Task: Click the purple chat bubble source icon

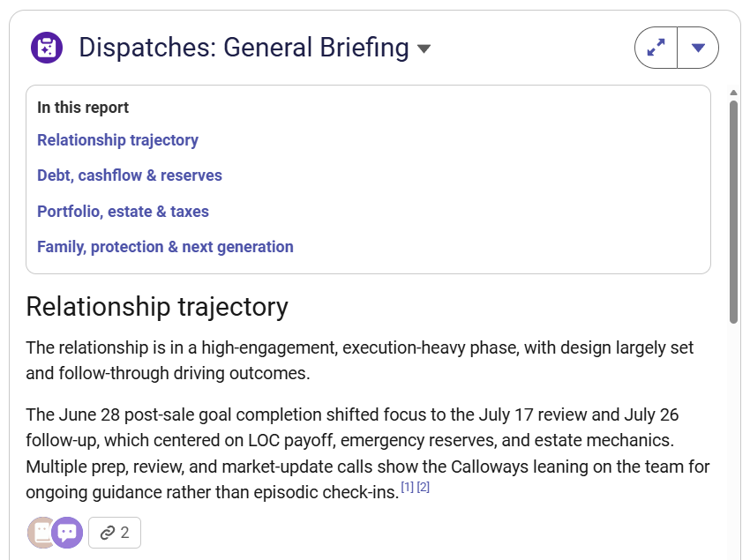Action: click(x=67, y=533)
